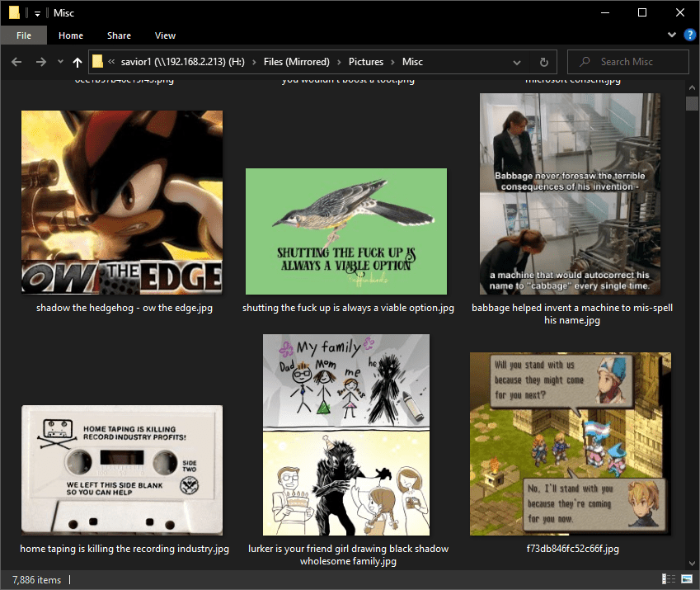Click the search magnifier icon
This screenshot has width=700, height=590.
[x=585, y=62]
